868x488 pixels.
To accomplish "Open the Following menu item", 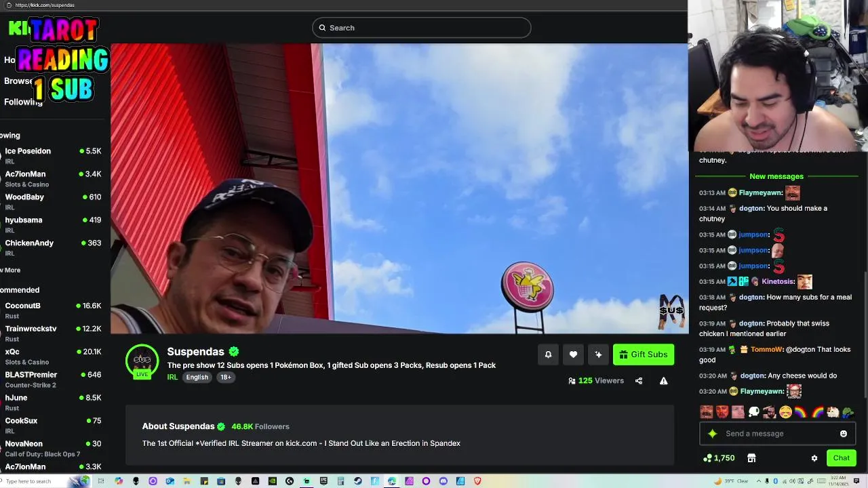I will (x=23, y=102).
